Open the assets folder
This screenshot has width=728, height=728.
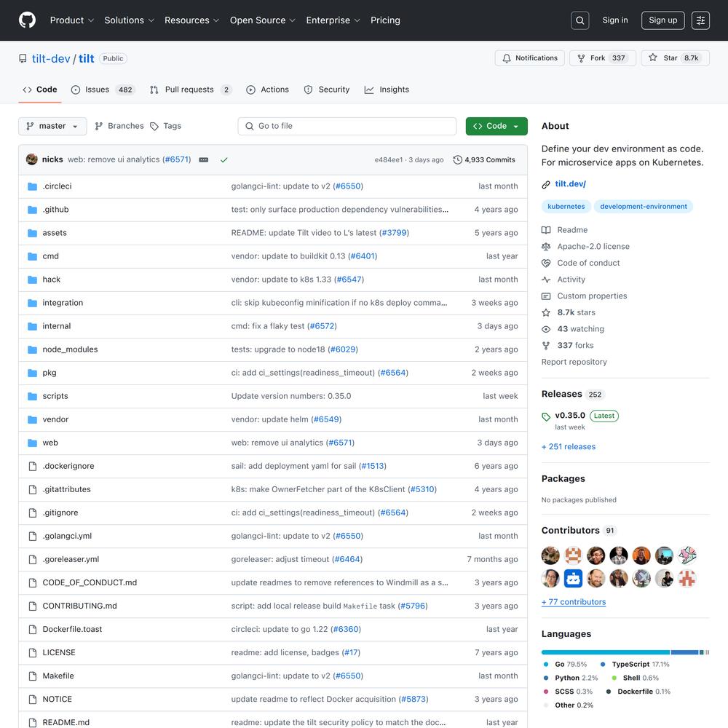[55, 233]
